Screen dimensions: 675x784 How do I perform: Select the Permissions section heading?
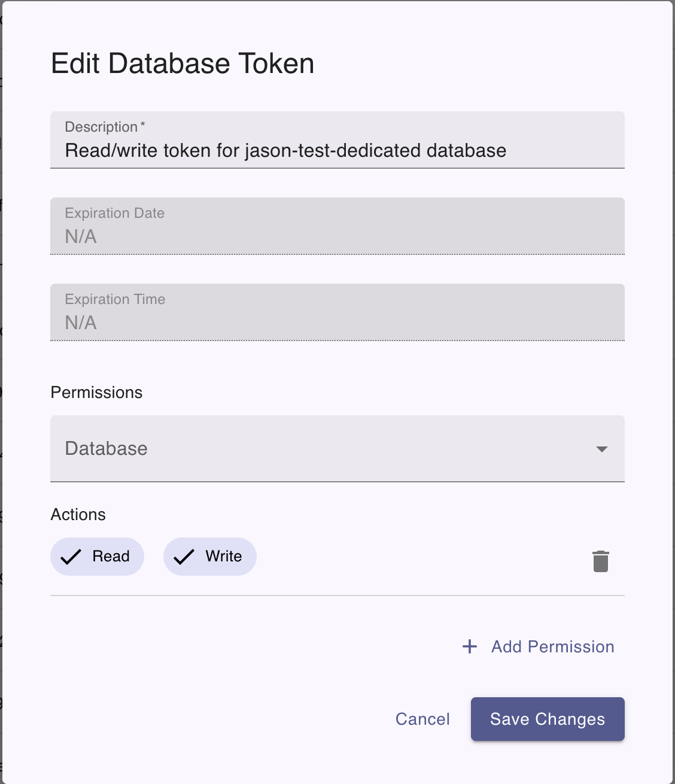pos(96,392)
